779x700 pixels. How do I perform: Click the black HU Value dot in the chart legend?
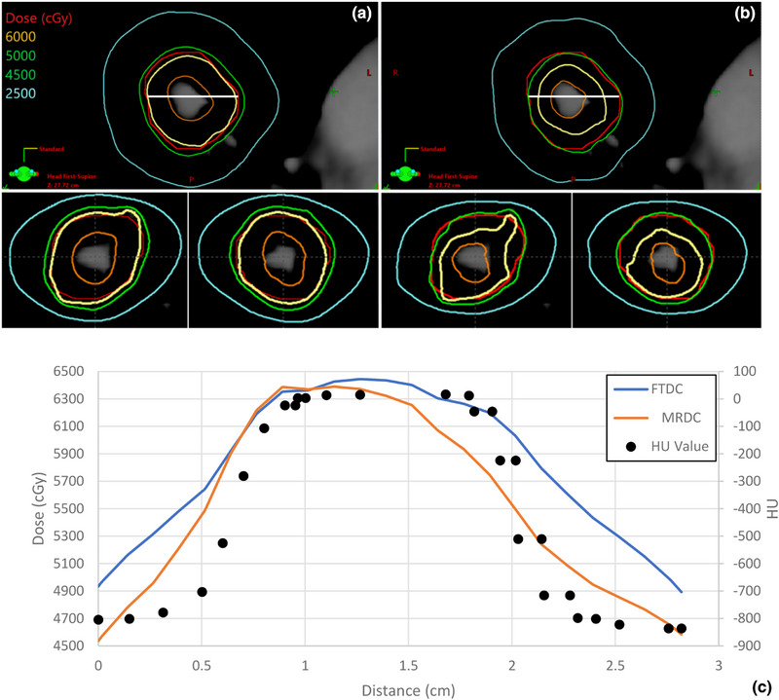(x=631, y=447)
